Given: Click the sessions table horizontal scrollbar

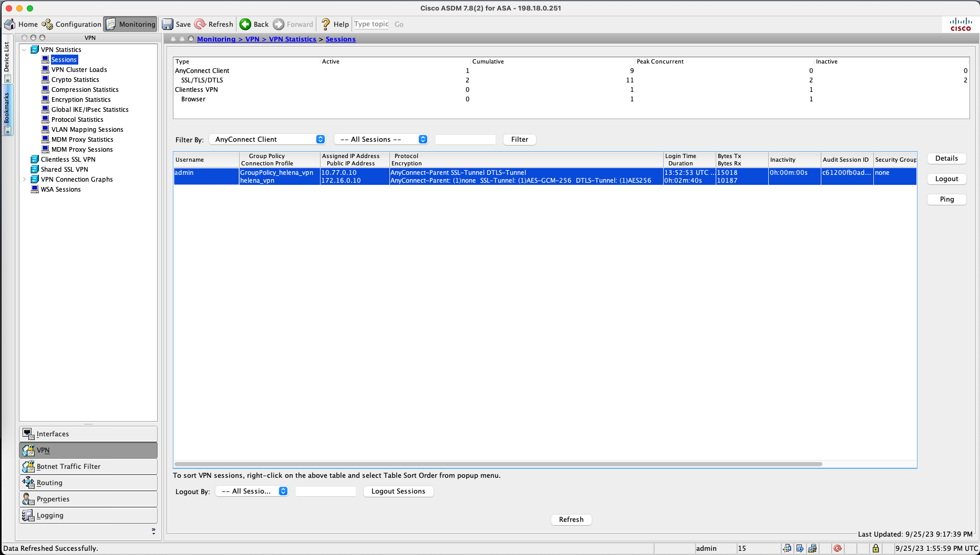Looking at the screenshot, I should [x=498, y=464].
